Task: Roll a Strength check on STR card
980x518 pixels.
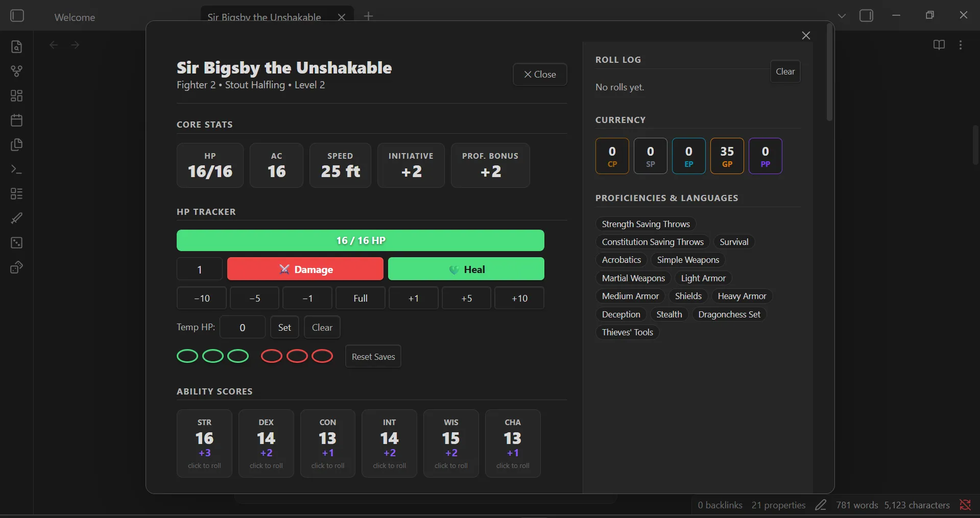Action: coord(204,443)
